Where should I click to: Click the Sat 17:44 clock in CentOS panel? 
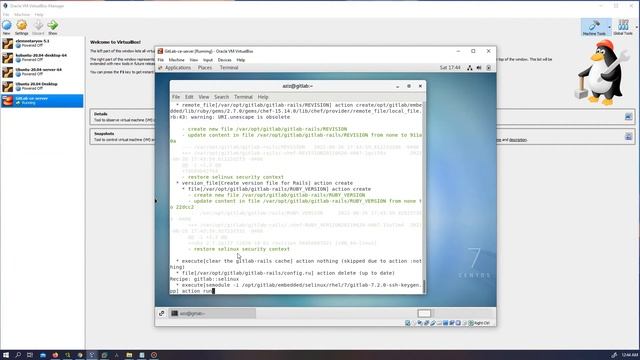[450, 68]
